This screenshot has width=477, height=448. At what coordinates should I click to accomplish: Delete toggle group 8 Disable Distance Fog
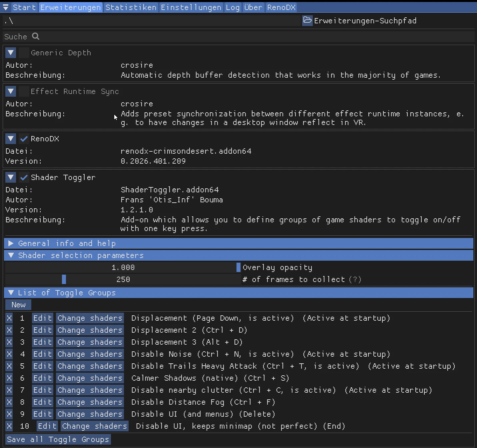tap(9, 402)
